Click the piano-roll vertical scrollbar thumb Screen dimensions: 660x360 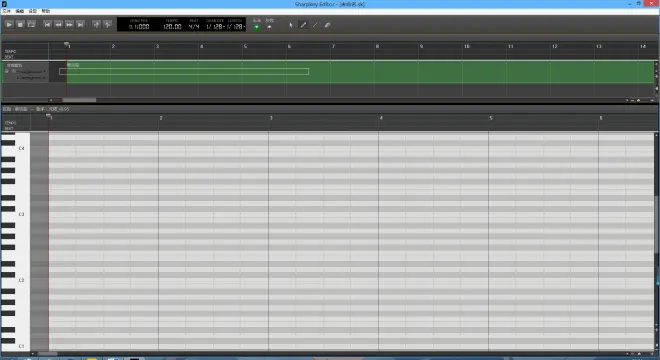[656, 225]
